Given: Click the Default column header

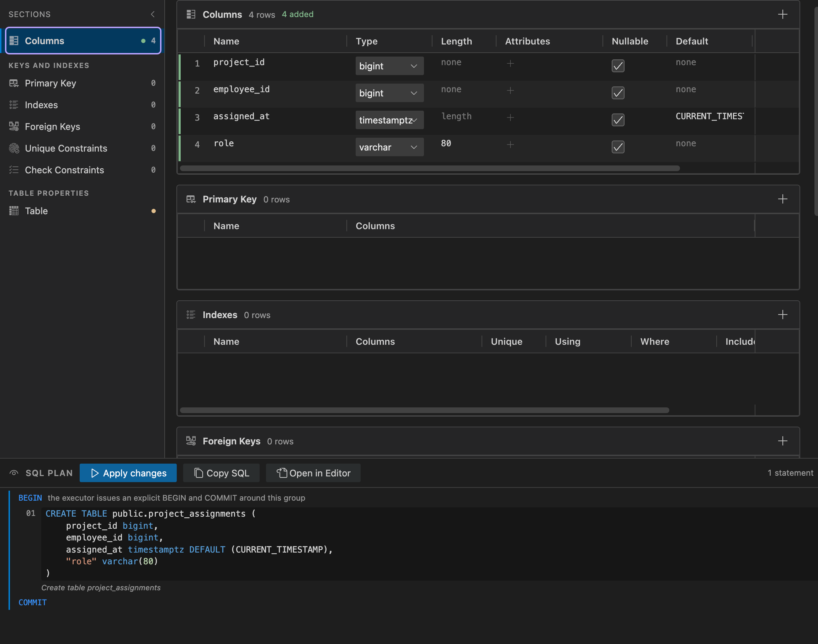Looking at the screenshot, I should coord(692,41).
